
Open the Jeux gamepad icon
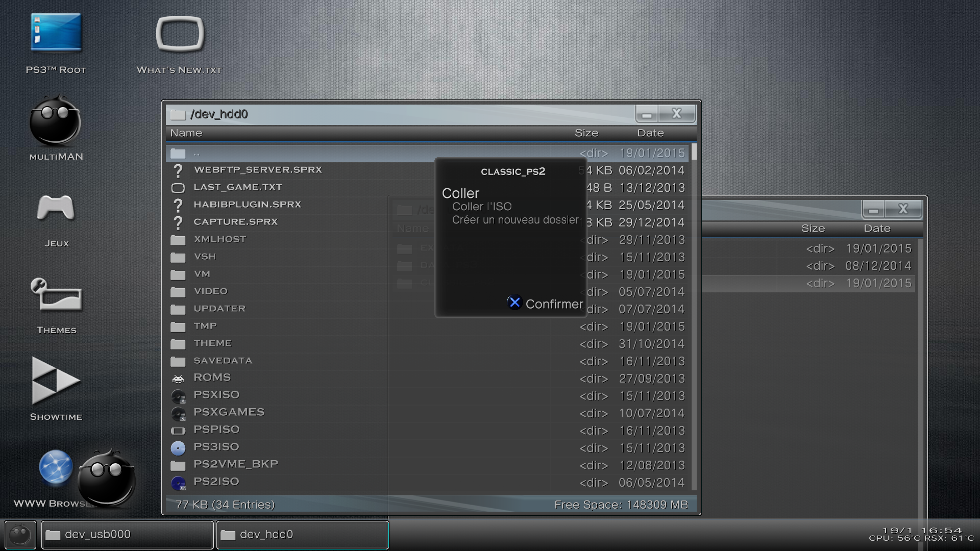point(56,208)
